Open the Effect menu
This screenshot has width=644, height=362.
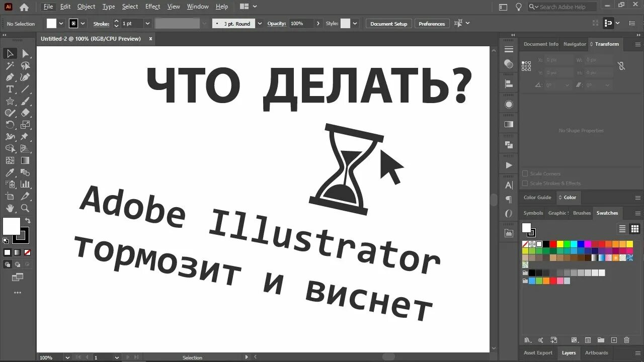pos(152,7)
